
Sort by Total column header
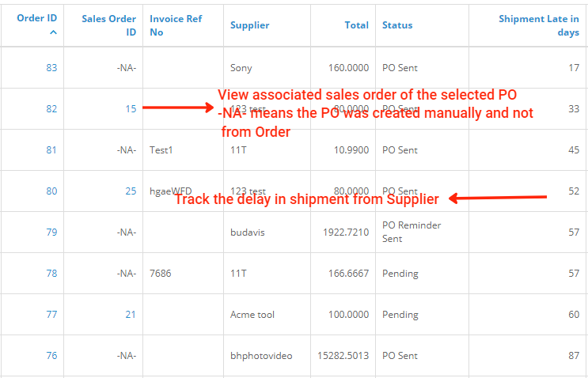click(x=356, y=25)
